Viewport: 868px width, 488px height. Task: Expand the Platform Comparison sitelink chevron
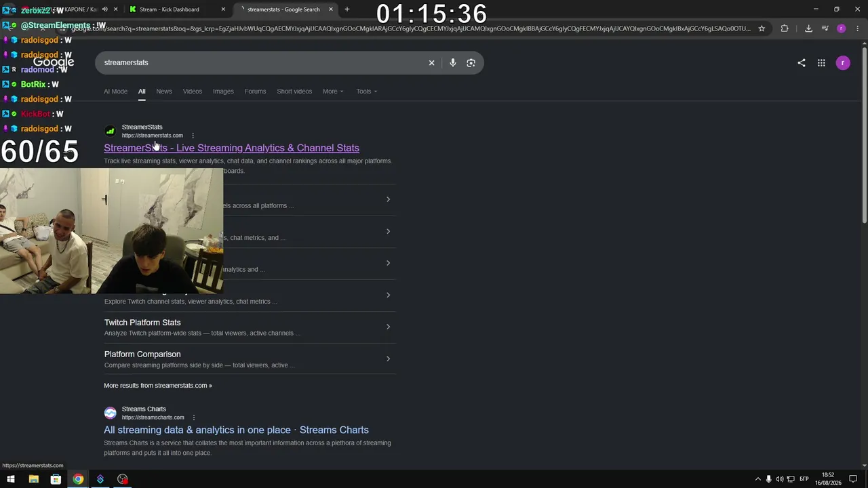[x=388, y=359]
